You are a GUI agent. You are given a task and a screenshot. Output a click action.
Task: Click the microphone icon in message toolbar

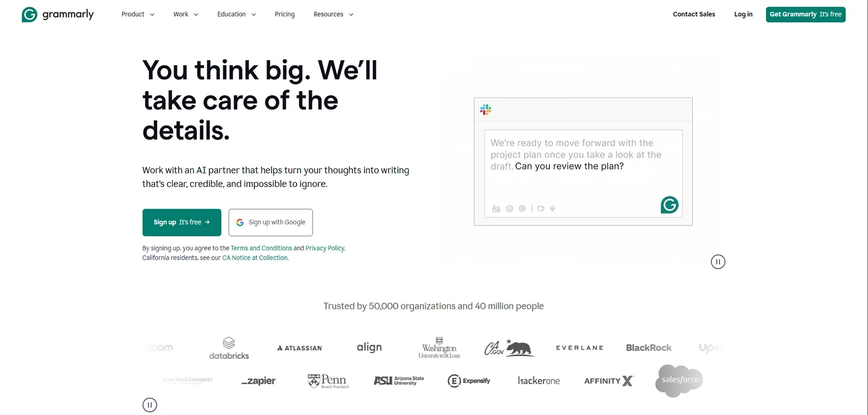click(552, 209)
